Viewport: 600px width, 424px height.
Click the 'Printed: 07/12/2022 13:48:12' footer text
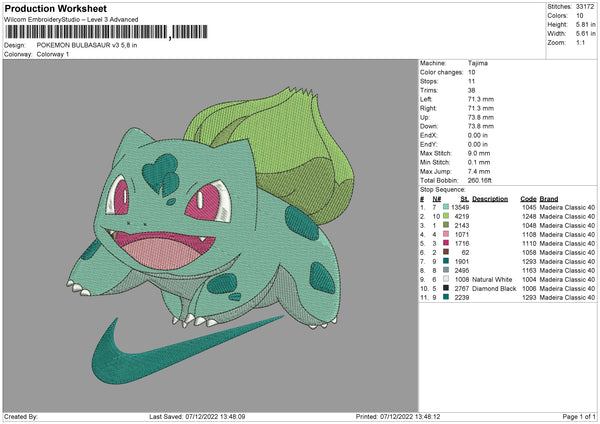(398, 416)
